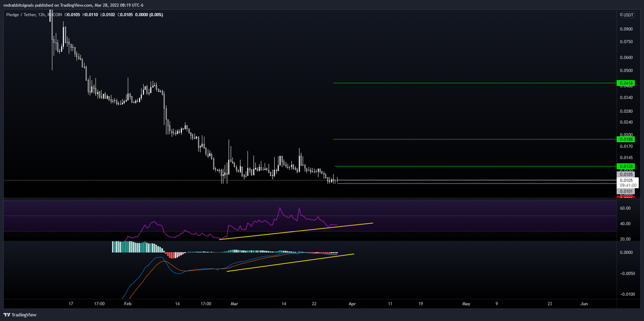The height and width of the screenshot is (321, 644).
Task: Click the 0.0750 price axis value
Action: (626, 42)
